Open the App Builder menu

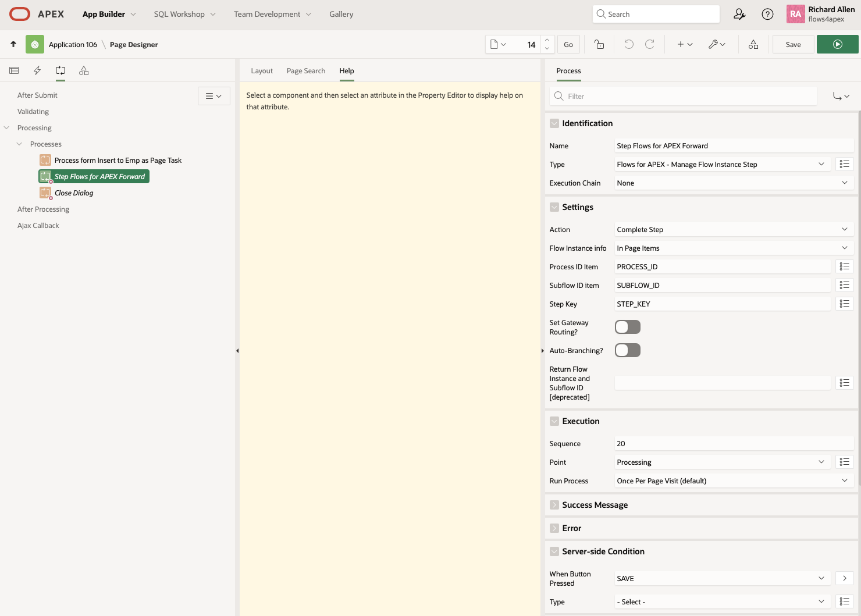[x=109, y=14]
